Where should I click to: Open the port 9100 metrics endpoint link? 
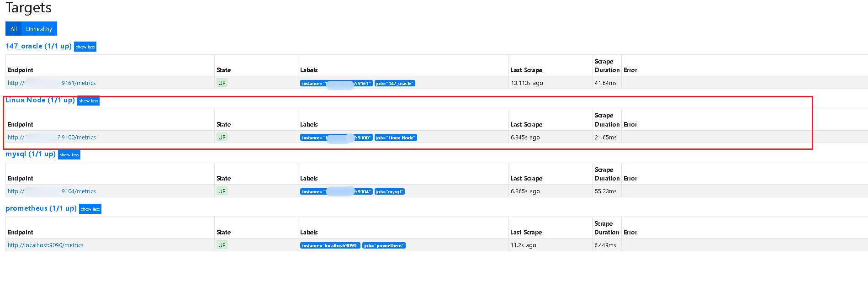coord(77,137)
